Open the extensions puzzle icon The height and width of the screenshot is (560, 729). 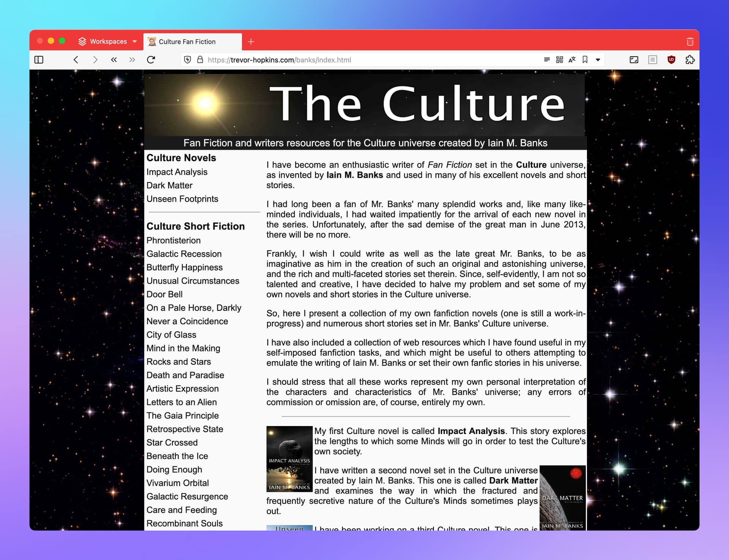(x=690, y=60)
